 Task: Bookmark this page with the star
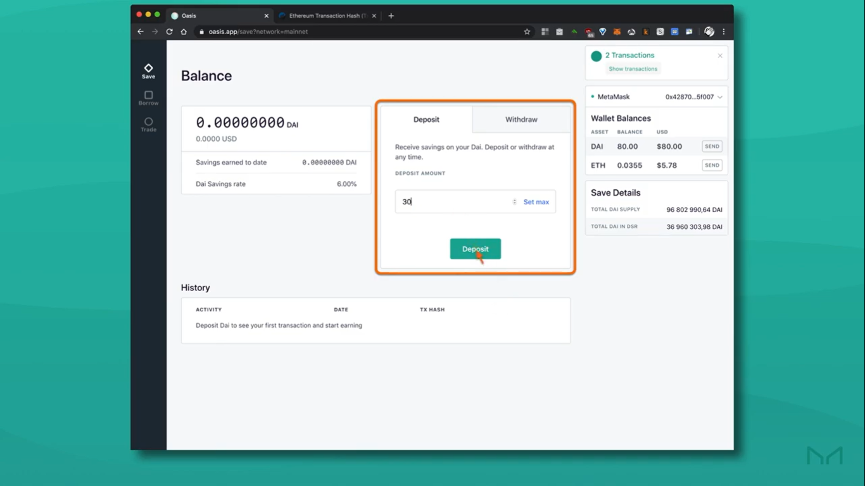click(527, 31)
